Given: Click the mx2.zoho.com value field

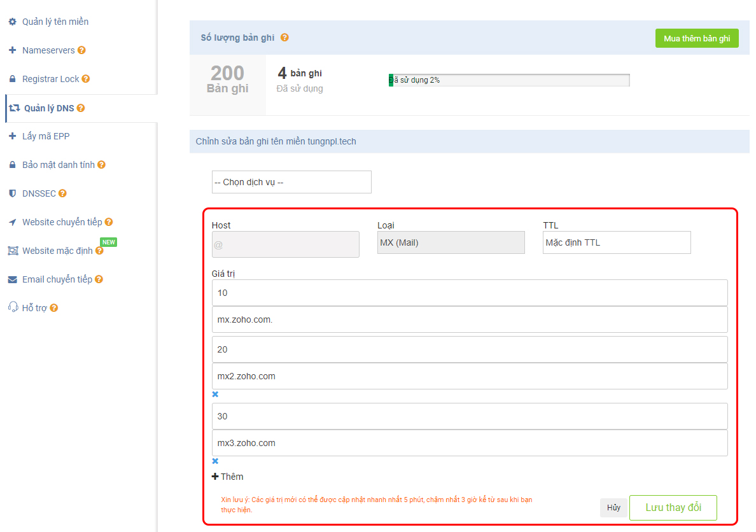Looking at the screenshot, I should [x=470, y=376].
